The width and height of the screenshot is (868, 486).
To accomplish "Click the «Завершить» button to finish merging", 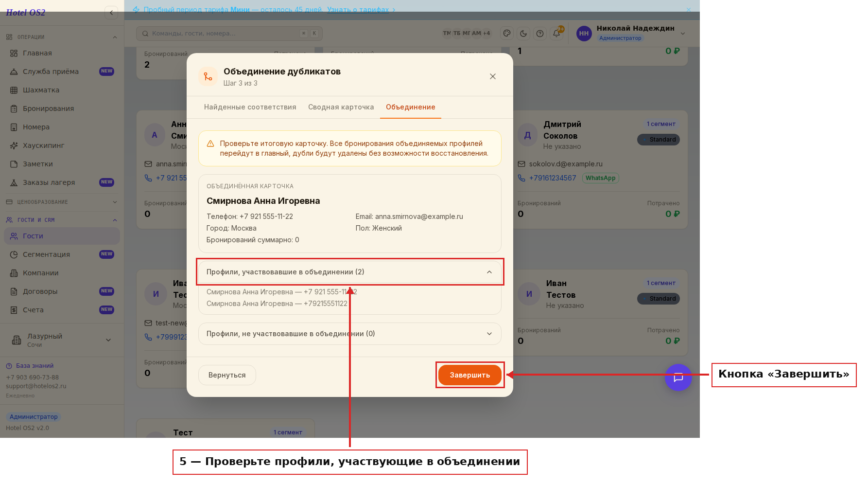I will [469, 375].
